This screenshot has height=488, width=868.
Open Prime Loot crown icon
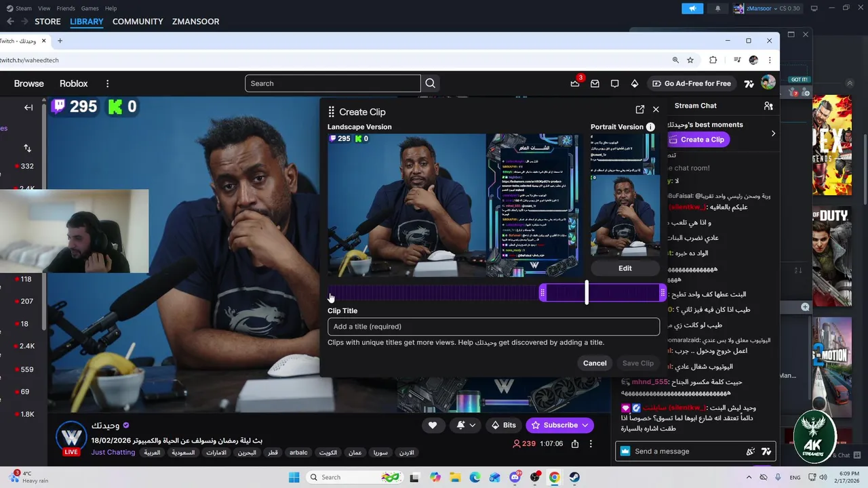tap(575, 83)
